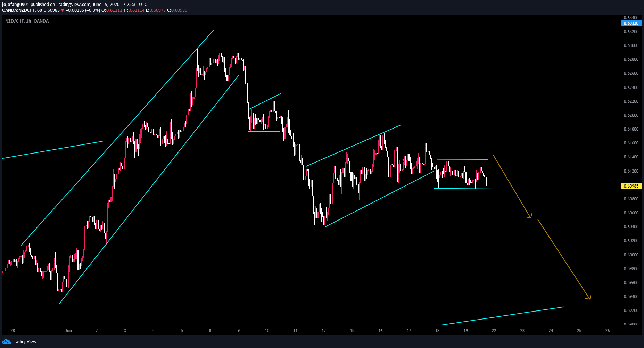Click the jojofang0901 author name
644x348 pixels.
click(16, 5)
